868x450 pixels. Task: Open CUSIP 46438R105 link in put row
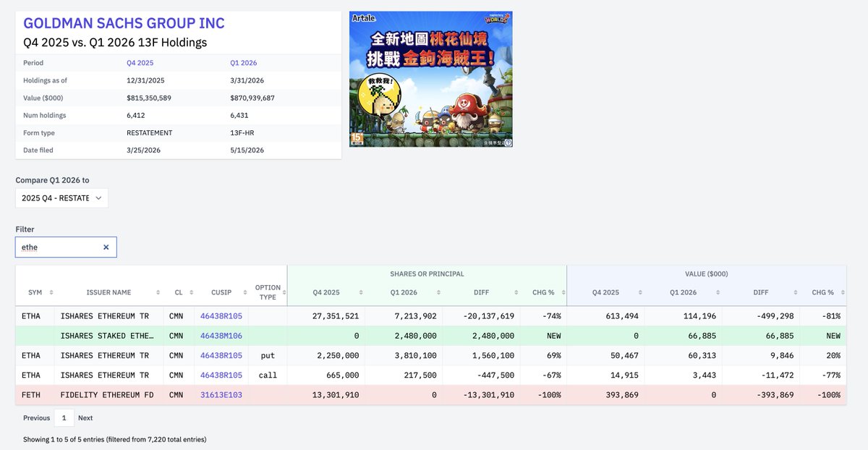[221, 356]
